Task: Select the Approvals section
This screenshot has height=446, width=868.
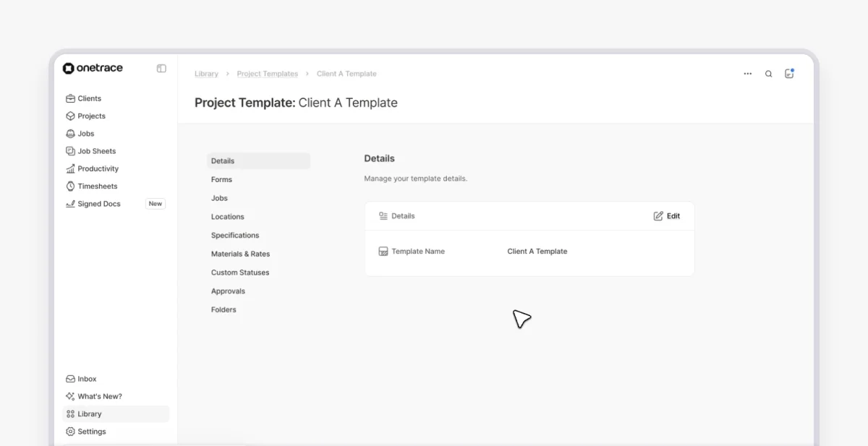Action: coord(228,291)
